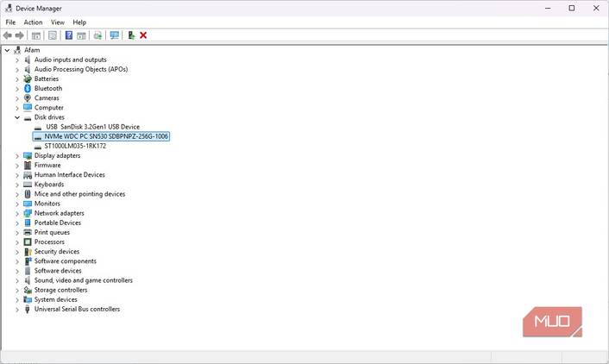This screenshot has height=364, width=609.
Task: Open the Help menu
Action: (x=79, y=22)
